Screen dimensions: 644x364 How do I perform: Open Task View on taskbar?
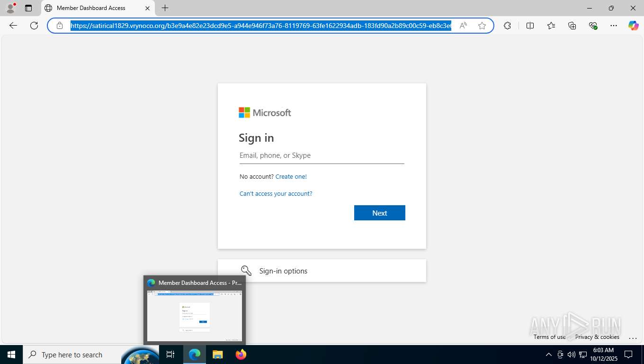[171, 355]
